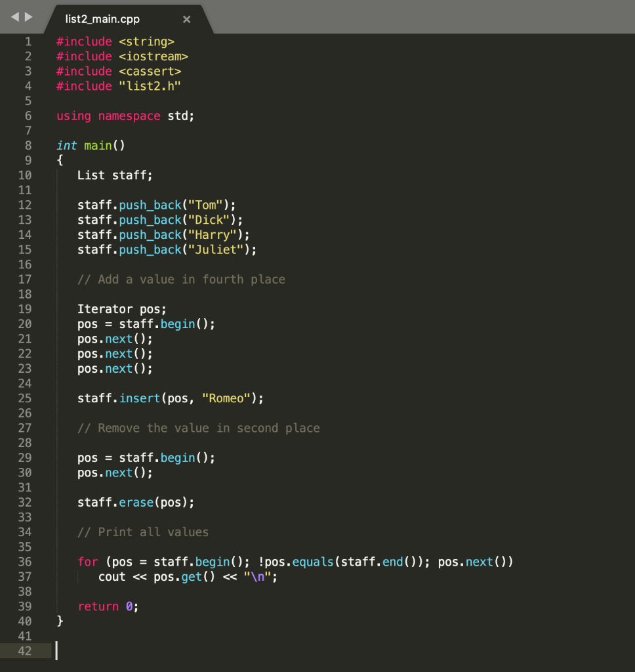The height and width of the screenshot is (672, 635).
Task: Click line number 42 in the gutter
Action: (25, 651)
